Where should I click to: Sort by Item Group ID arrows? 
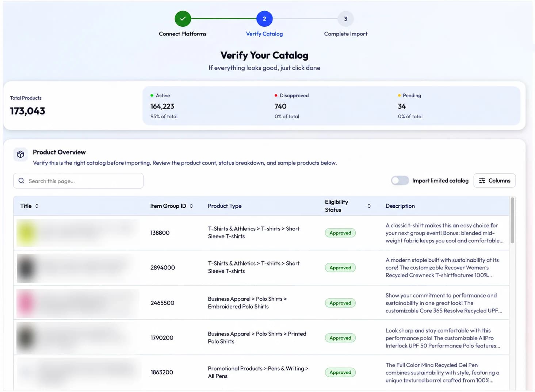[191, 206]
